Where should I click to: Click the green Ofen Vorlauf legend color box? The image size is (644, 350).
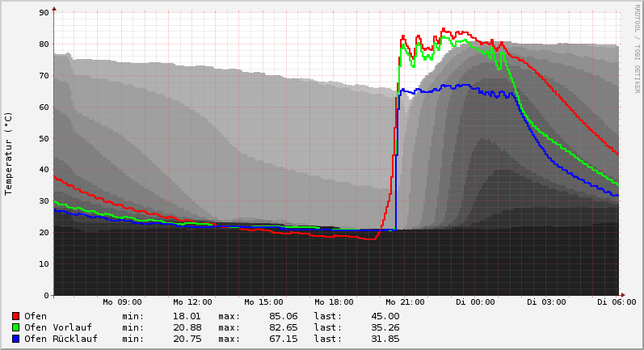[x=15, y=327]
